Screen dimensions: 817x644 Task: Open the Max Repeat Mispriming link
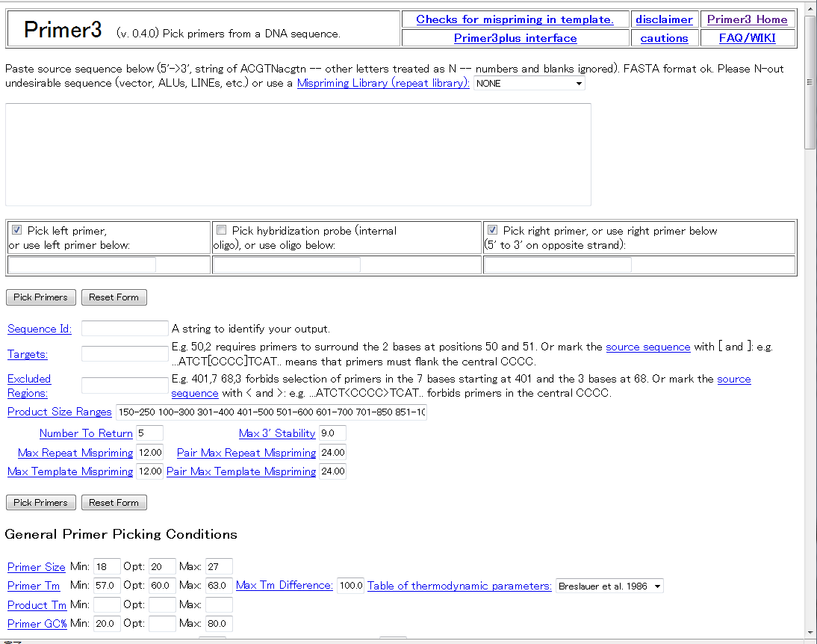tap(75, 453)
